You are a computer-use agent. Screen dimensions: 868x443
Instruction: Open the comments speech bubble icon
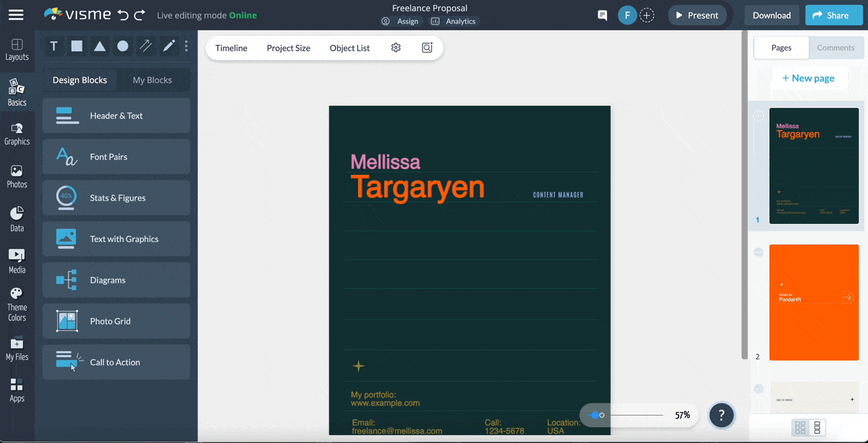point(602,15)
